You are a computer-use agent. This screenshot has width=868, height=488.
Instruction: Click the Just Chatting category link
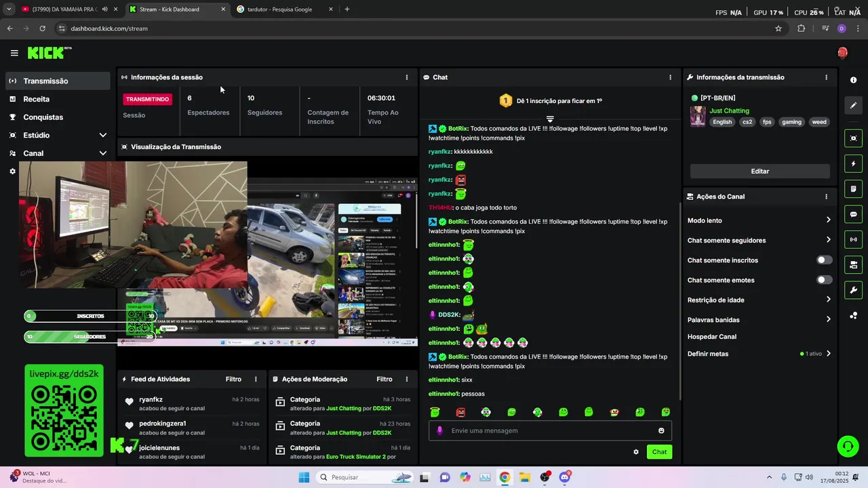coord(729,110)
